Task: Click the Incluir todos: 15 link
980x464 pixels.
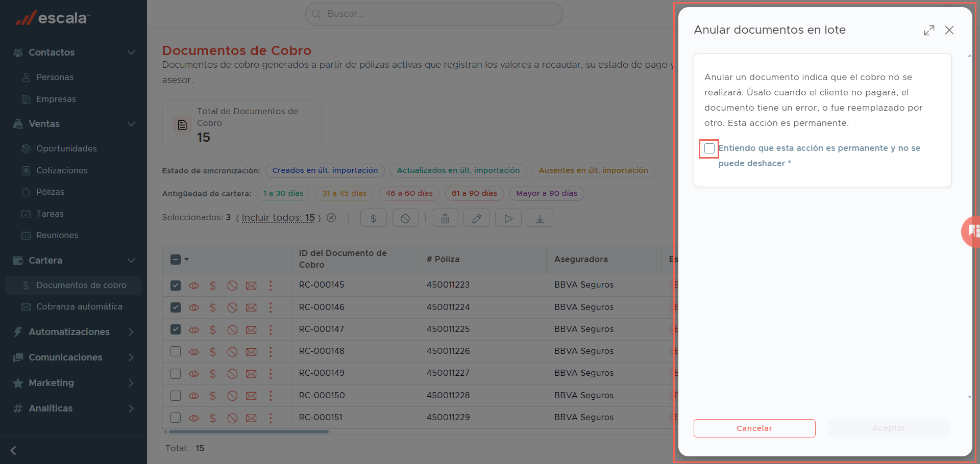Action: (x=278, y=218)
